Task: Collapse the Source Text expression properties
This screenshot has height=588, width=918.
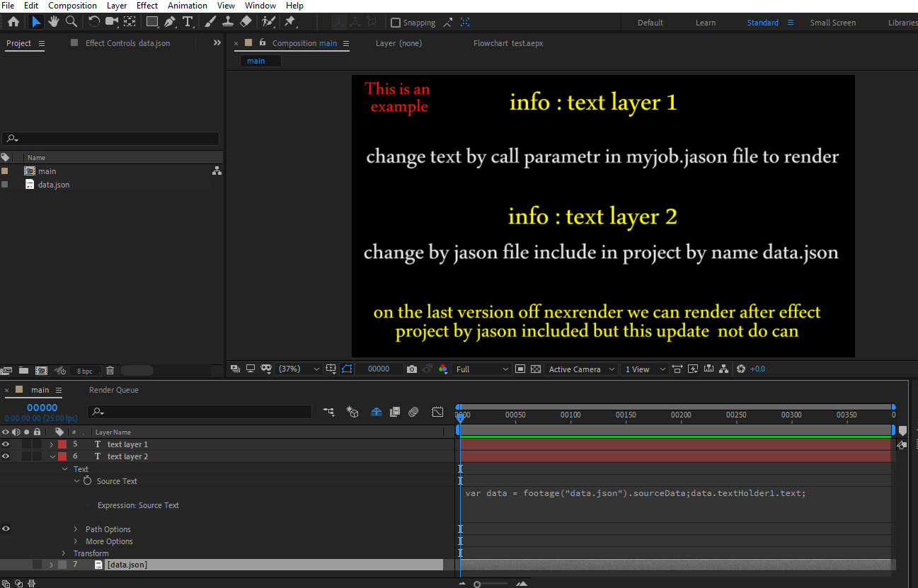Action: point(76,480)
